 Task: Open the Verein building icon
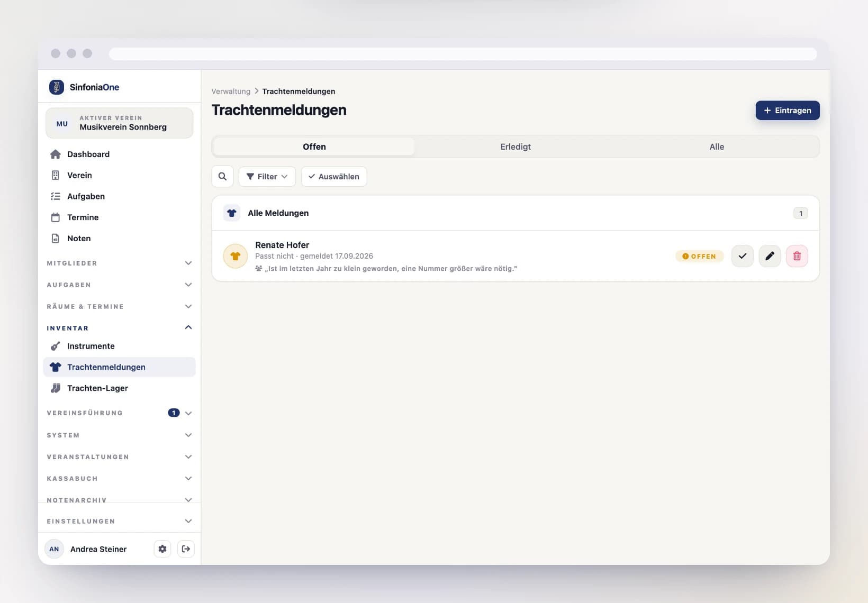pos(56,175)
